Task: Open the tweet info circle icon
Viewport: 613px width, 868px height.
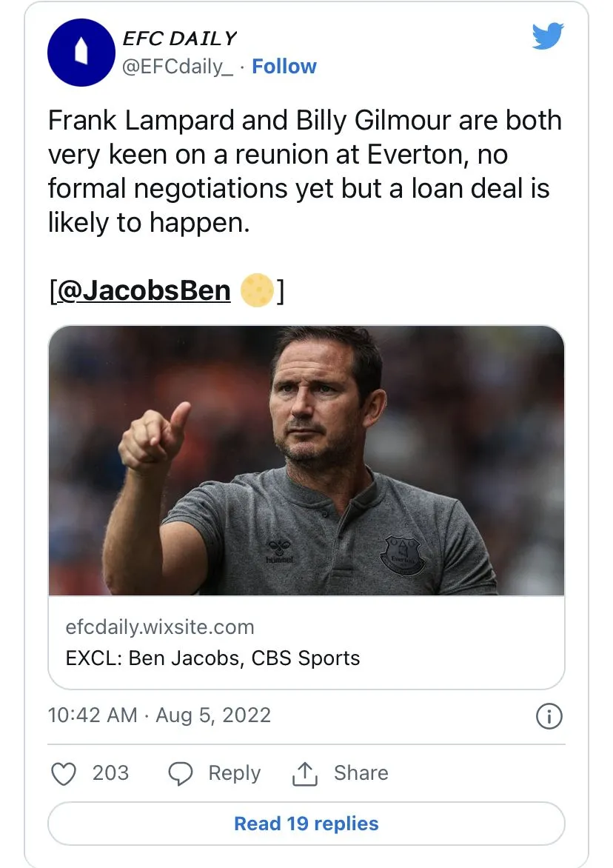Action: pos(549,716)
